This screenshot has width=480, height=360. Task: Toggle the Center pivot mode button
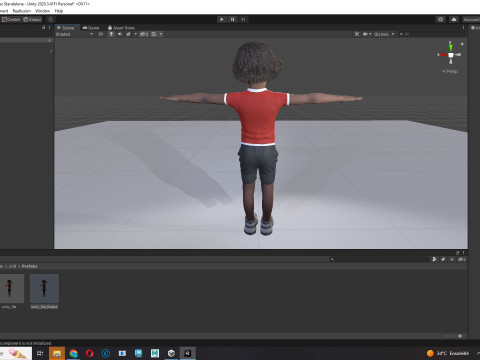click(11, 19)
